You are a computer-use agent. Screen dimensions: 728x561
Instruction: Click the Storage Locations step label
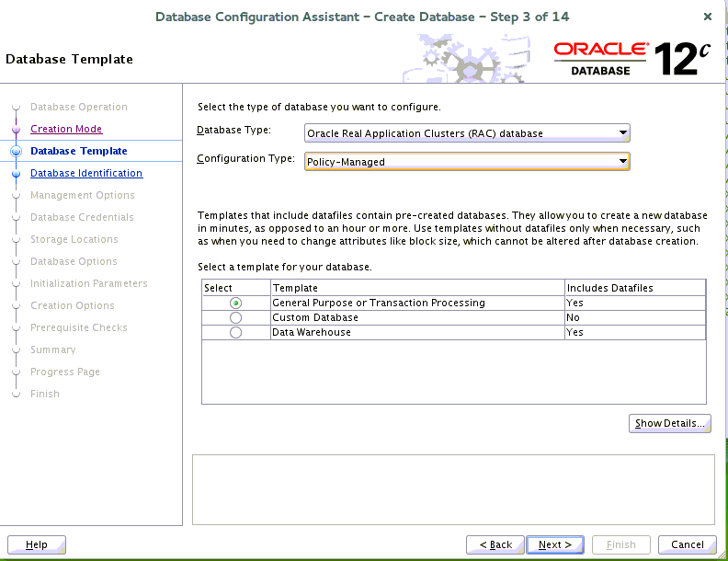point(74,239)
